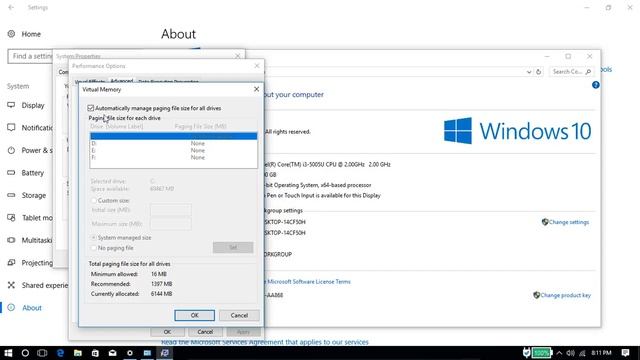Select No paging file radio button
The image size is (640, 360).
tap(93, 248)
